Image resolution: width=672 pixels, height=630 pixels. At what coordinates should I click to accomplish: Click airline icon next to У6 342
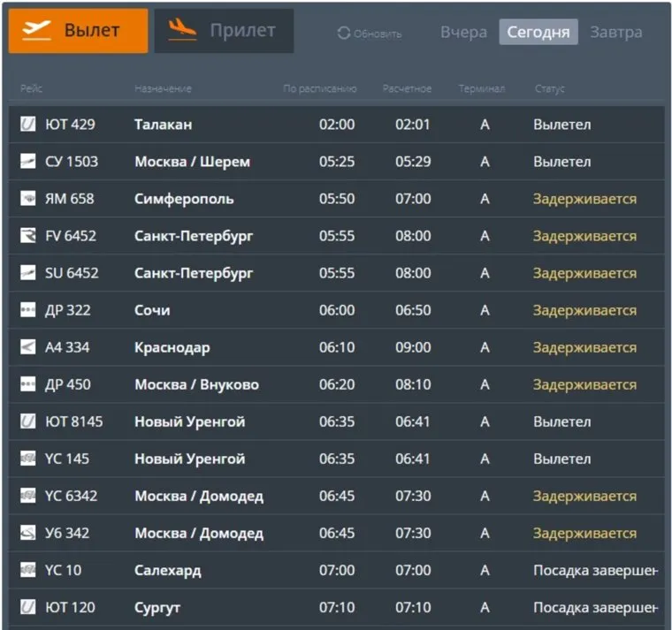point(28,533)
